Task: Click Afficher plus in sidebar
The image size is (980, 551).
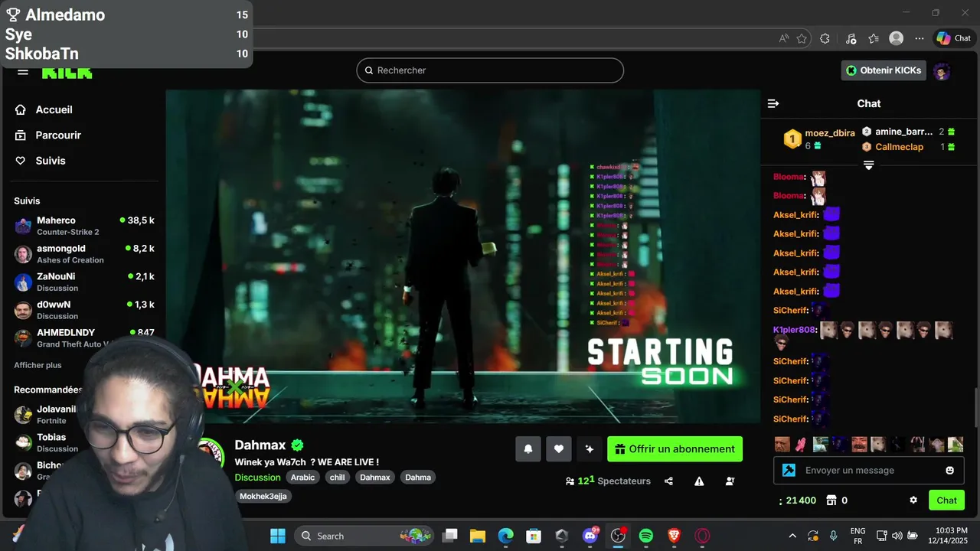Action: (x=38, y=365)
